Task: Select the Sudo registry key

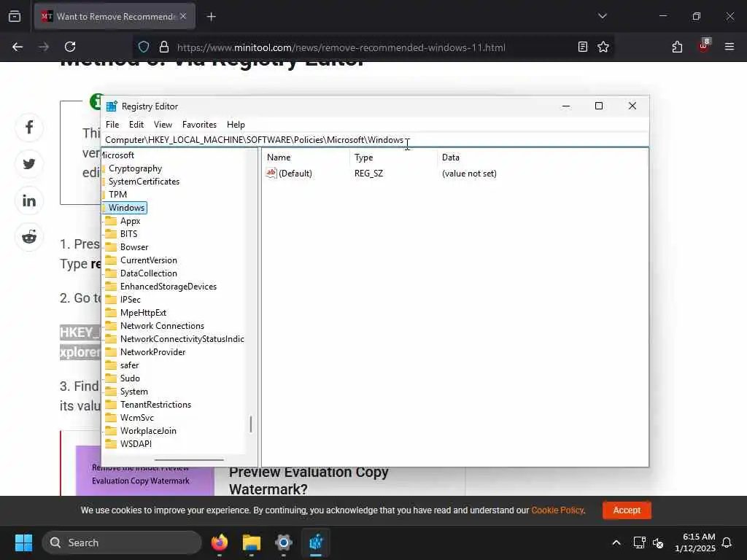Action: point(130,378)
